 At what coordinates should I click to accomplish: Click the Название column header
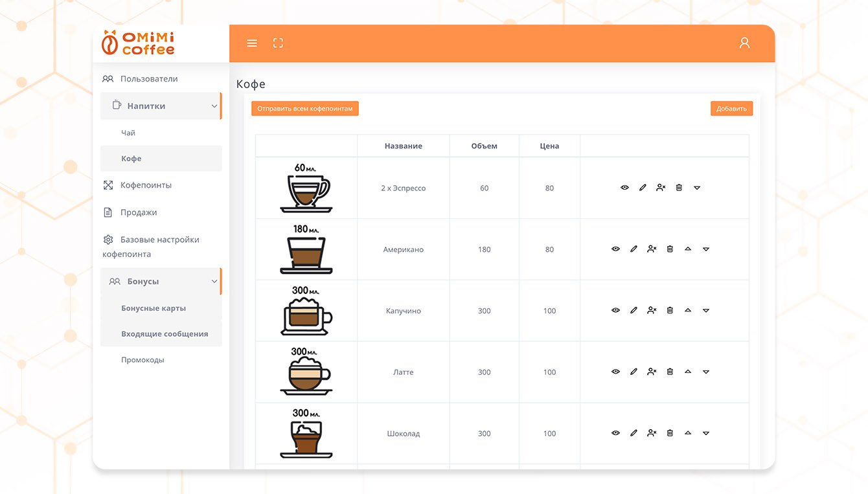(403, 146)
